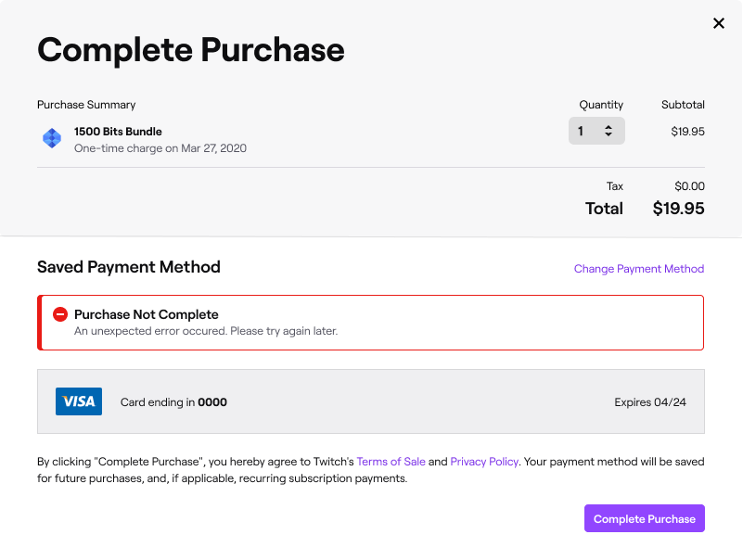Viewport: 743px width, 560px height.
Task: Open the Privacy Policy link
Action: pyautogui.click(x=484, y=462)
